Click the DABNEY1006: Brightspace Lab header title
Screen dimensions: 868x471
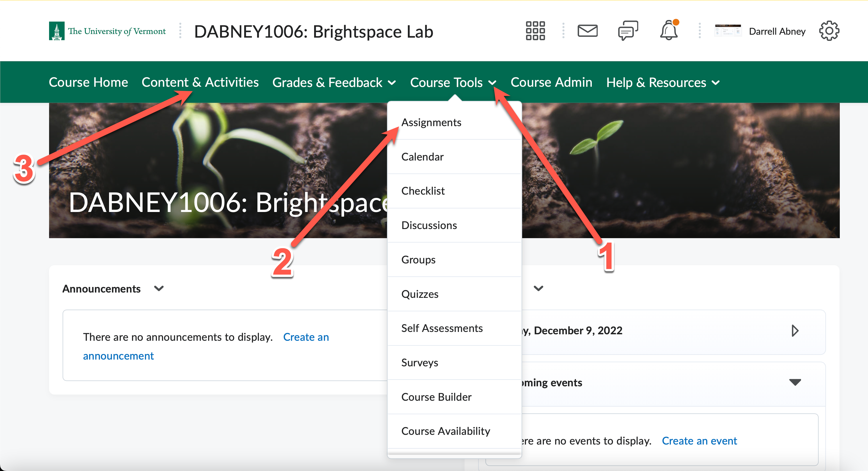[314, 31]
